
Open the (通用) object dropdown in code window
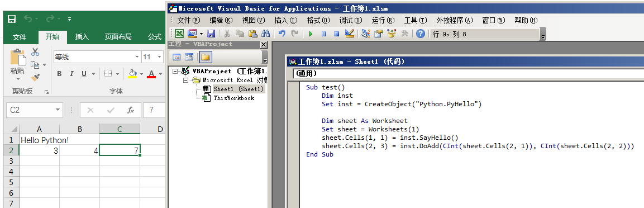[468, 74]
